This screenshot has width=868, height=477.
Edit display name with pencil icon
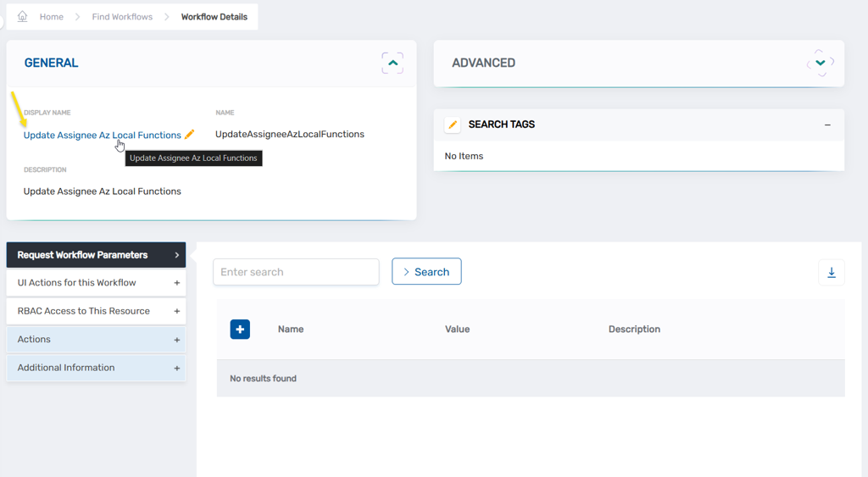coord(189,135)
